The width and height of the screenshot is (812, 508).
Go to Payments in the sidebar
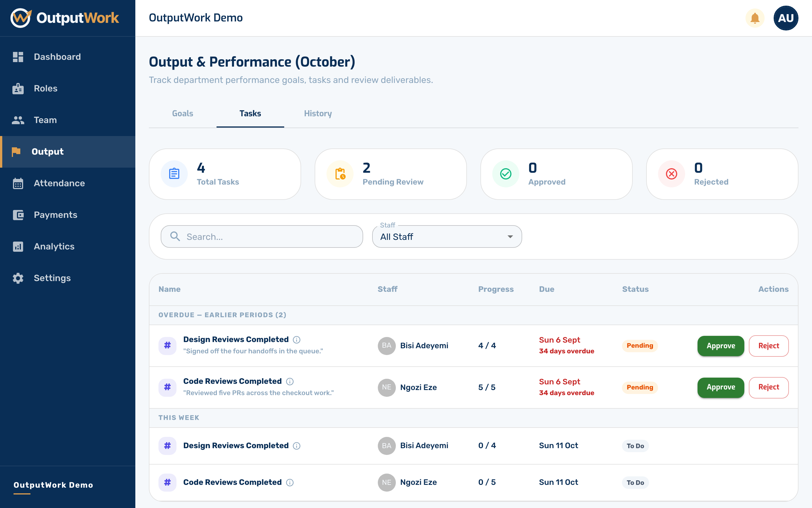coord(68,215)
